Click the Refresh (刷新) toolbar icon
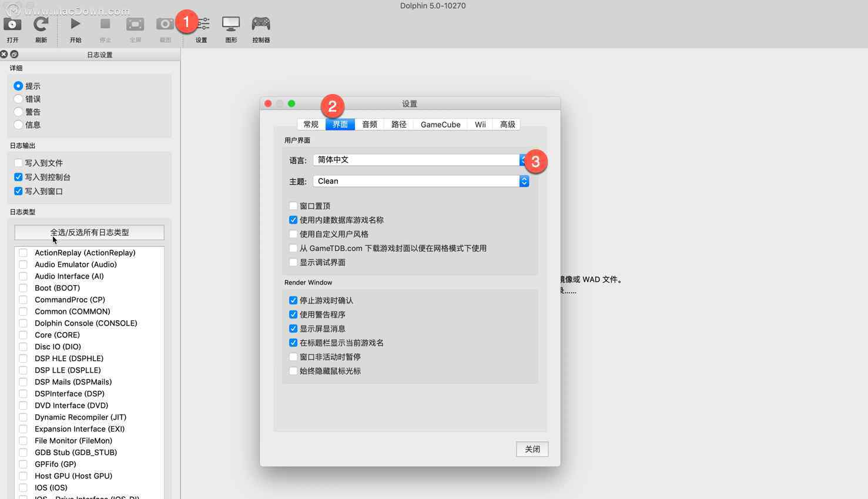The height and width of the screenshot is (499, 868). [41, 24]
